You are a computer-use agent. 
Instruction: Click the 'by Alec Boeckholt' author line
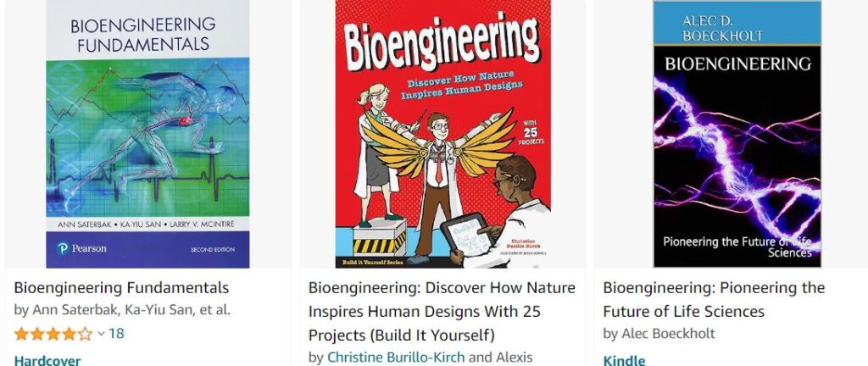coord(659,334)
